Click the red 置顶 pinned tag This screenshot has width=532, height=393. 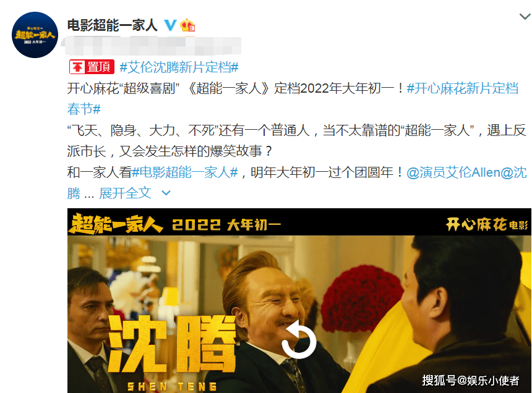92,67
